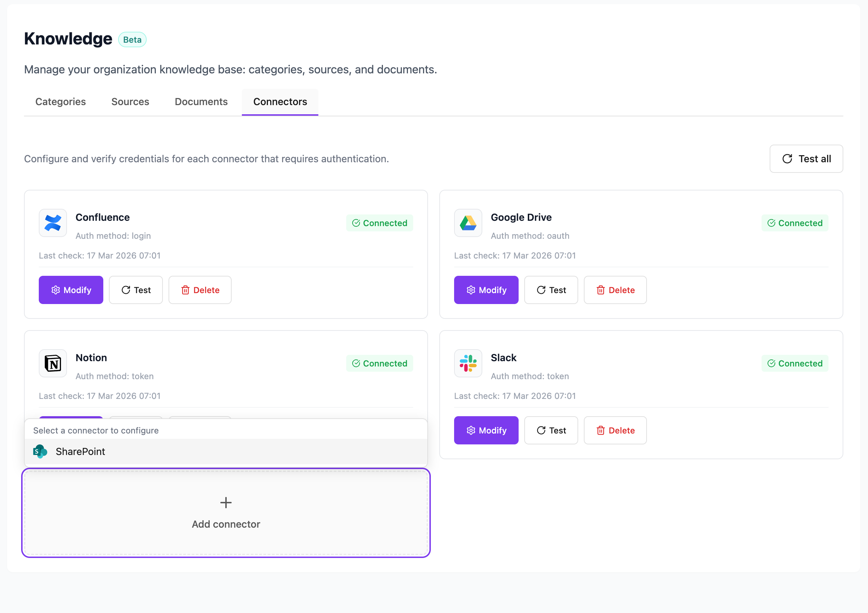Click the Confluence Connected status badge
Screen dimensions: 868x613
[379, 223]
